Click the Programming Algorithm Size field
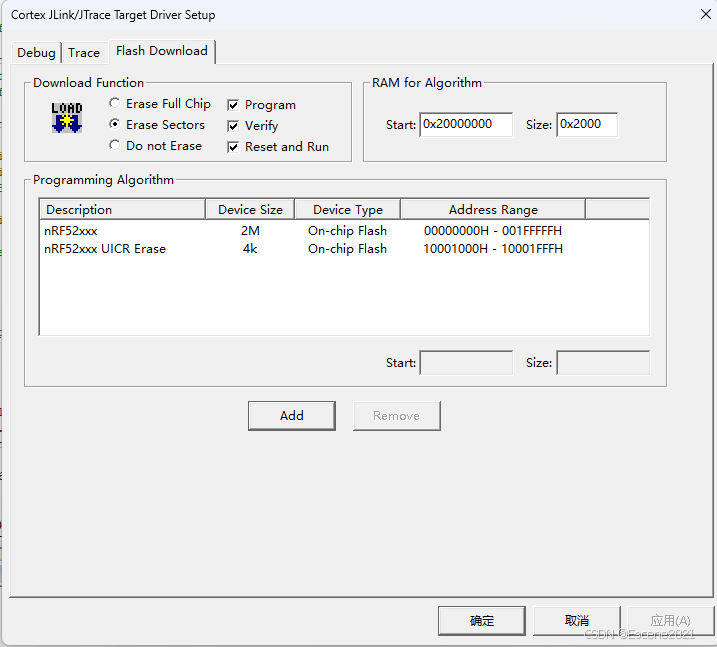The height and width of the screenshot is (647, 717). 603,363
